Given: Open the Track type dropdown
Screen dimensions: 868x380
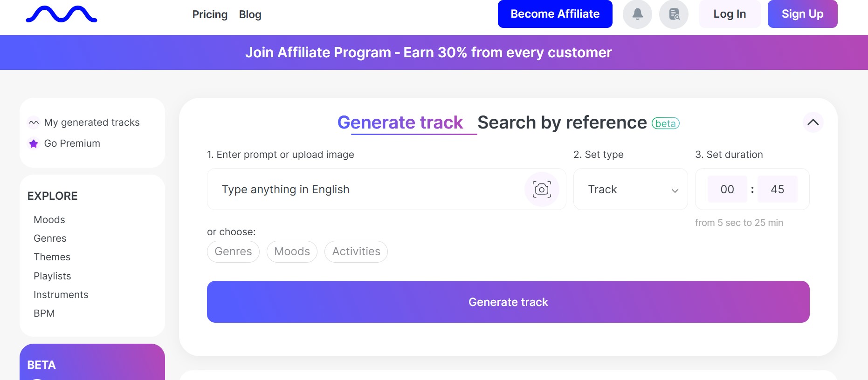Looking at the screenshot, I should point(630,190).
